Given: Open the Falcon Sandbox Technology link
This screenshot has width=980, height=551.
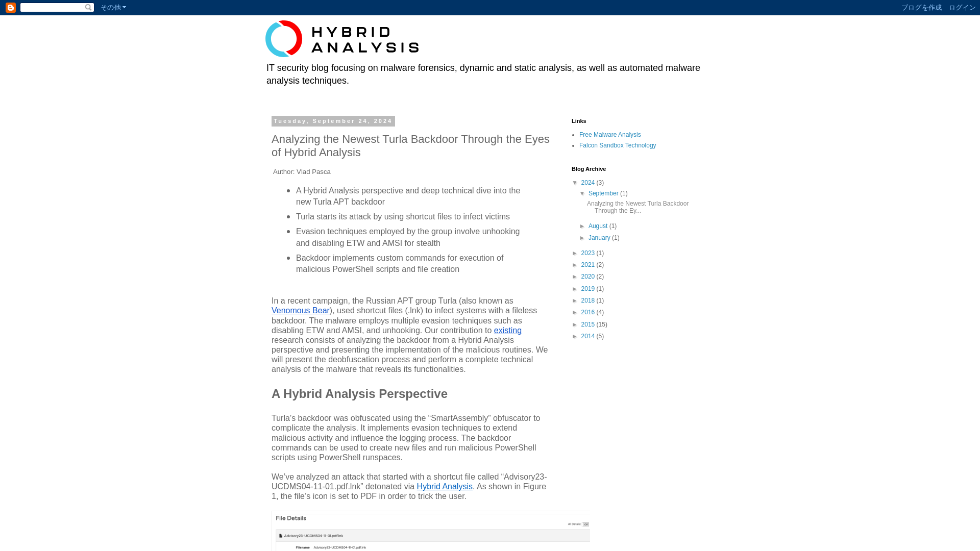Looking at the screenshot, I should pos(617,145).
